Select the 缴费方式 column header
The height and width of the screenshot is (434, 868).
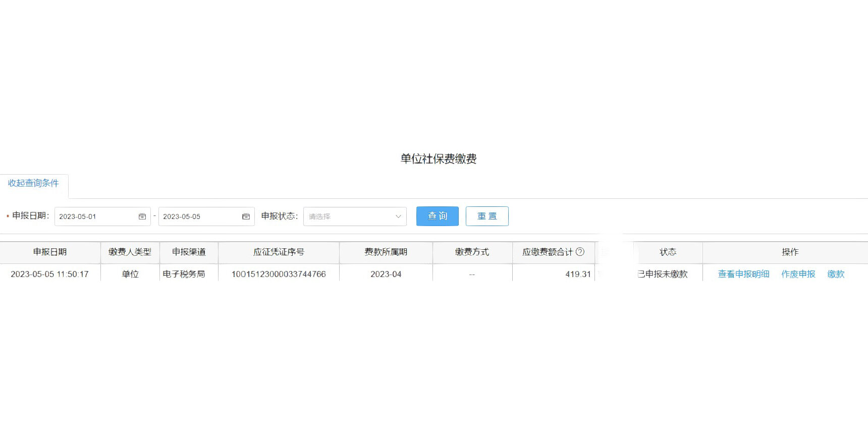tap(472, 252)
